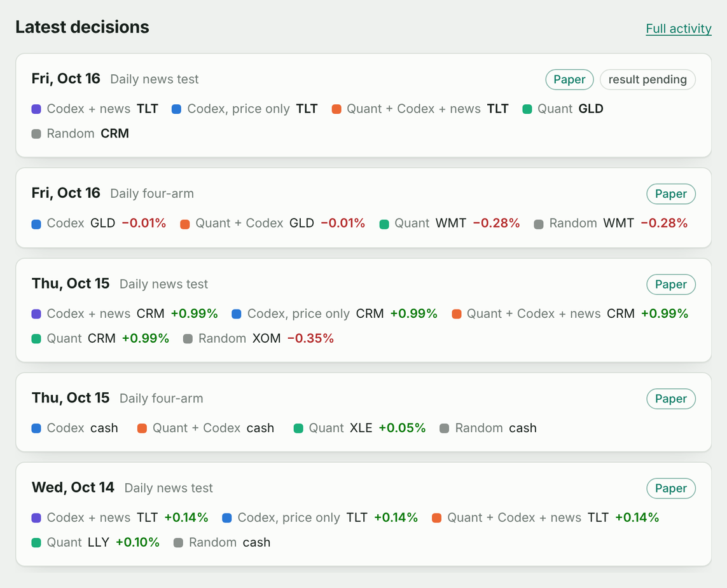Image resolution: width=727 pixels, height=588 pixels.
Task: Click Paper badge on Thu Oct 15 four-arm
Action: [x=671, y=399]
